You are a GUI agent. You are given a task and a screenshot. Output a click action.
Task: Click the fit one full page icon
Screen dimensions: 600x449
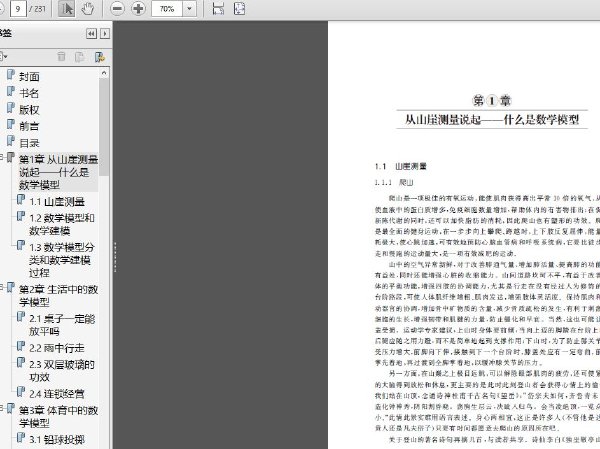pos(240,9)
